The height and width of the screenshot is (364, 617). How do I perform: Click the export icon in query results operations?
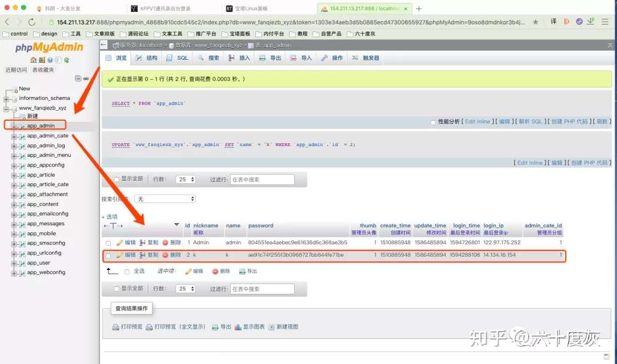click(x=215, y=327)
